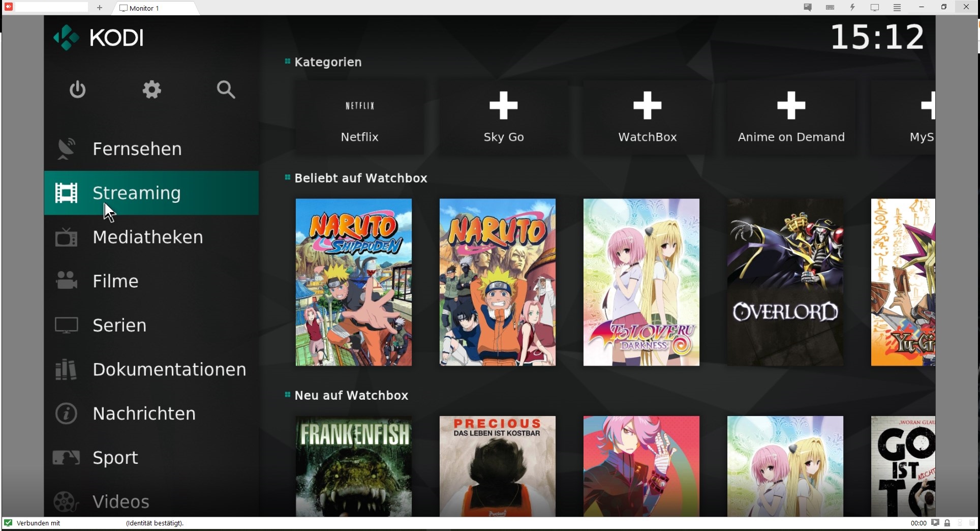The height and width of the screenshot is (531, 980).
Task: Open the Naruto Shippuden poster
Action: (x=354, y=282)
